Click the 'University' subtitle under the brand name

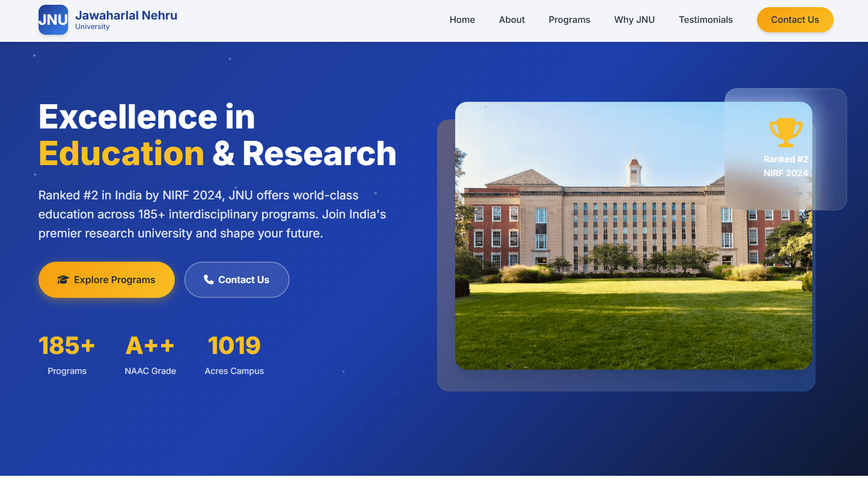click(x=92, y=27)
